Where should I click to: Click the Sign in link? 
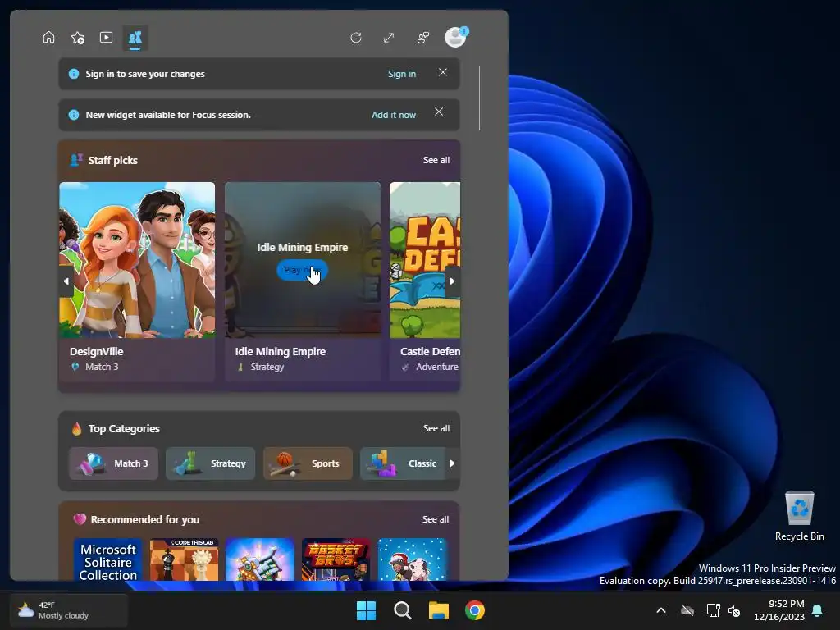pos(402,74)
